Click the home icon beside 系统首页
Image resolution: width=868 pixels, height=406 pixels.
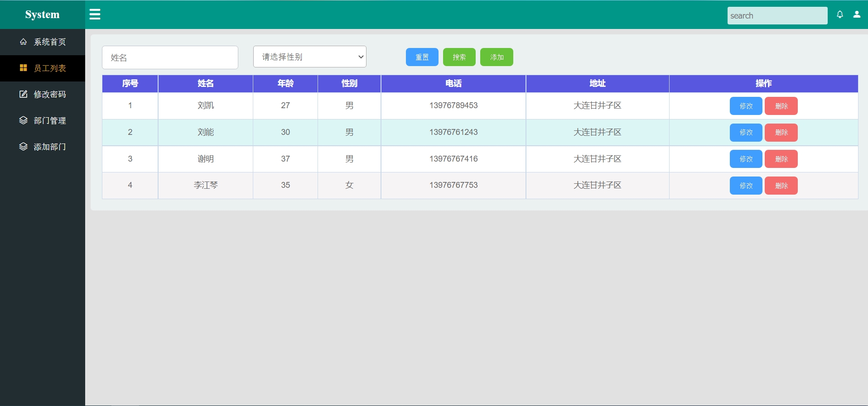click(x=23, y=42)
